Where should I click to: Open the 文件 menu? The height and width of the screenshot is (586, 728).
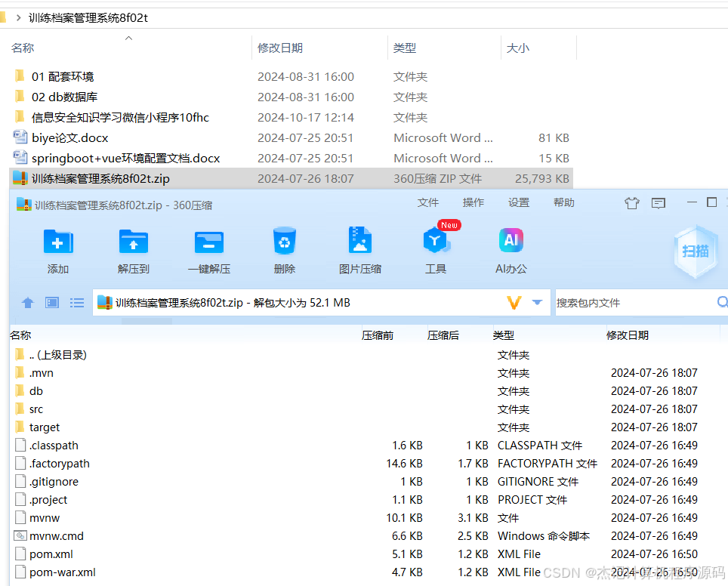pyautogui.click(x=428, y=202)
